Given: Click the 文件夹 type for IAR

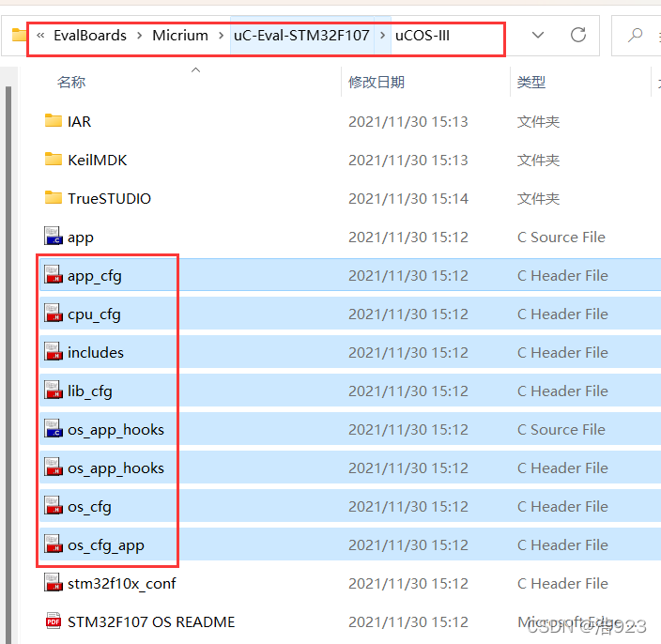Looking at the screenshot, I should 538,122.
